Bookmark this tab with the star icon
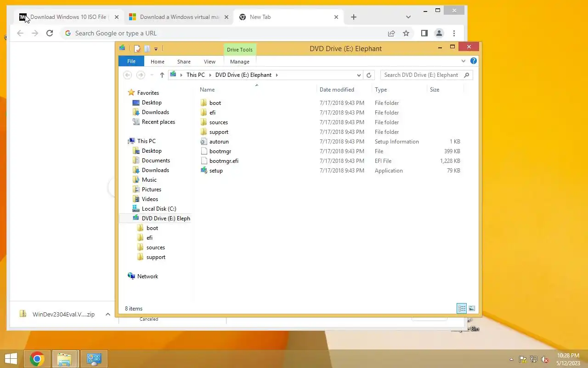This screenshot has width=588, height=368. (x=406, y=33)
